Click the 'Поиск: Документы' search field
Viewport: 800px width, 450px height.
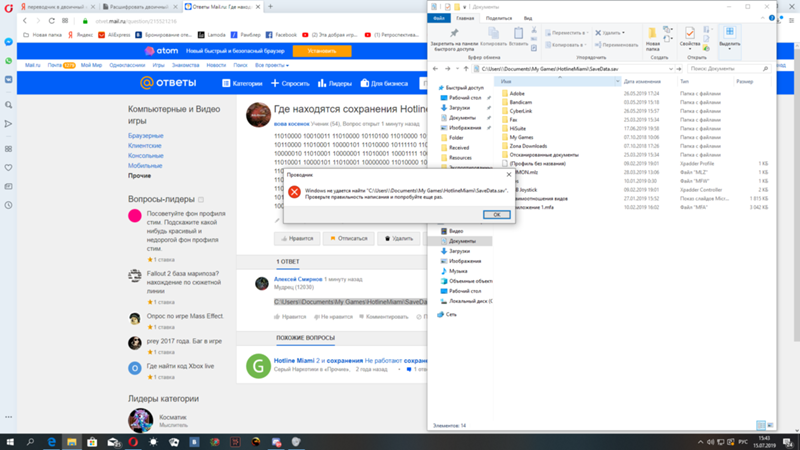pos(728,69)
